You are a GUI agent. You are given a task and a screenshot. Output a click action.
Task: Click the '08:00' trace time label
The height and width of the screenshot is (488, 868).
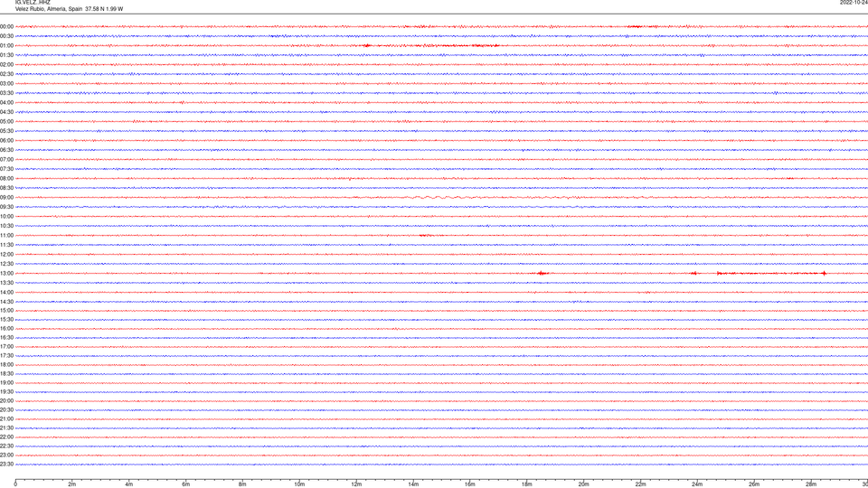[6, 179]
